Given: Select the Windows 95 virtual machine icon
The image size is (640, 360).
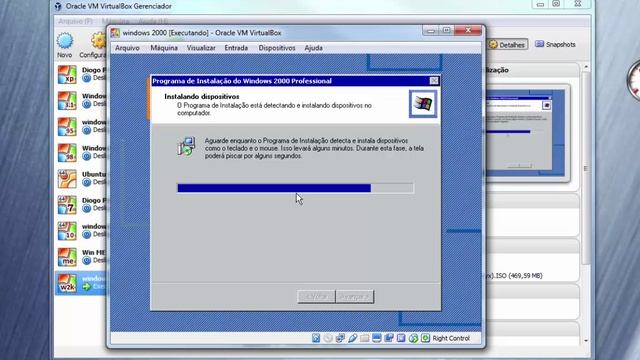Looking at the screenshot, I should click(67, 127).
